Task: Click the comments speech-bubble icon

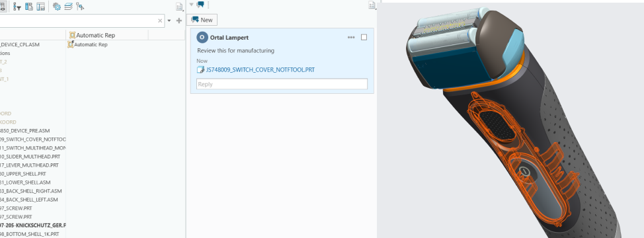Action: [x=200, y=5]
